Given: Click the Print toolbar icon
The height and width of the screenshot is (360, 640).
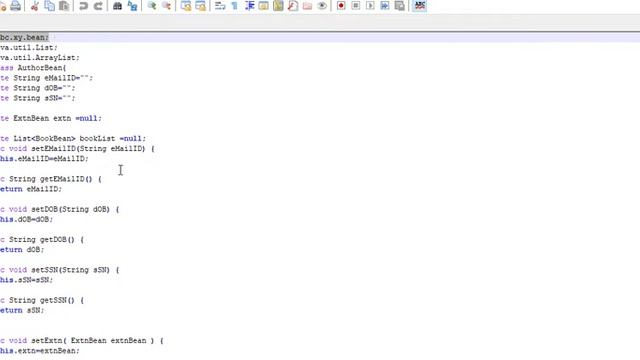Looking at the screenshot, I should tap(16, 6).
